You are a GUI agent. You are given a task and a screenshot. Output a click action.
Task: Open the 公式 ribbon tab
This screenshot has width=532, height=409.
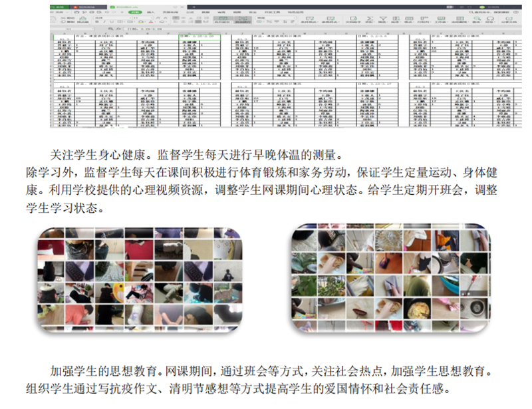pos(190,12)
